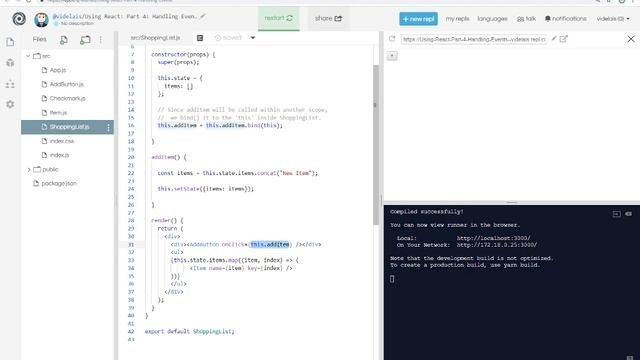
Task: Open Checkmark.js file
Action: [x=67, y=99]
